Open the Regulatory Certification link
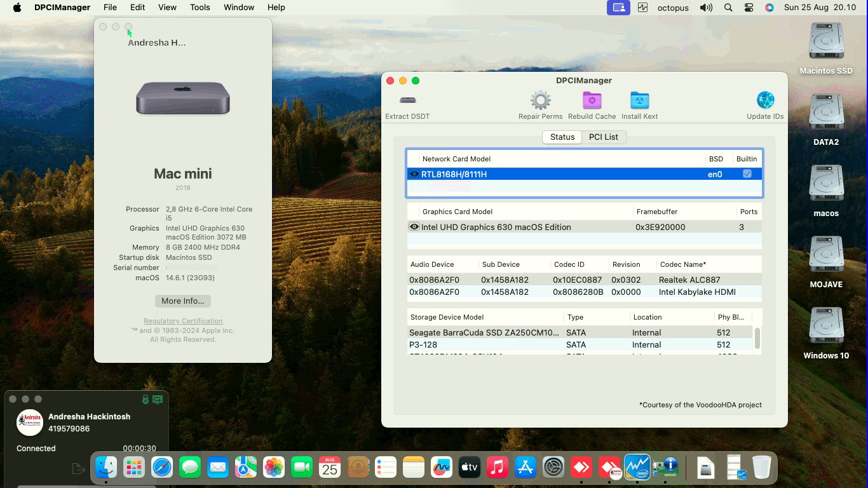 click(183, 321)
